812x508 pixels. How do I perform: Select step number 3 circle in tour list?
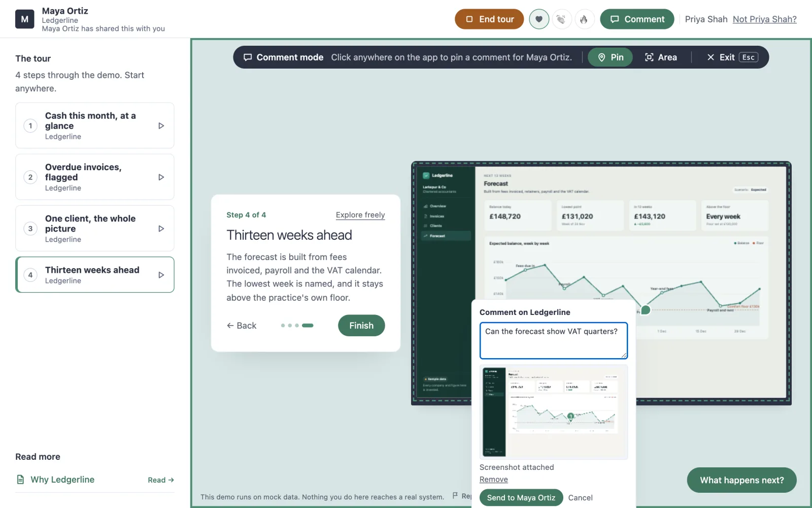pos(30,229)
